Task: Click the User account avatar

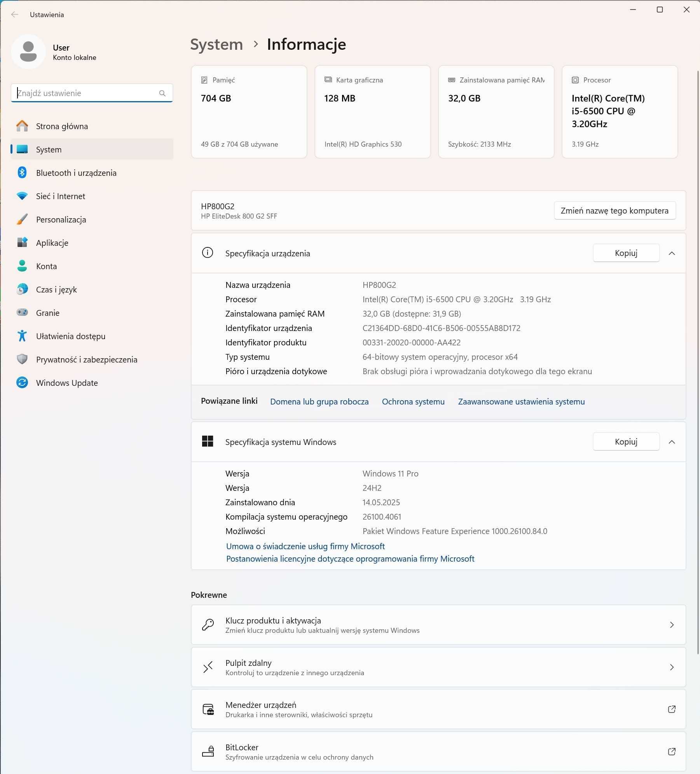Action: [28, 52]
